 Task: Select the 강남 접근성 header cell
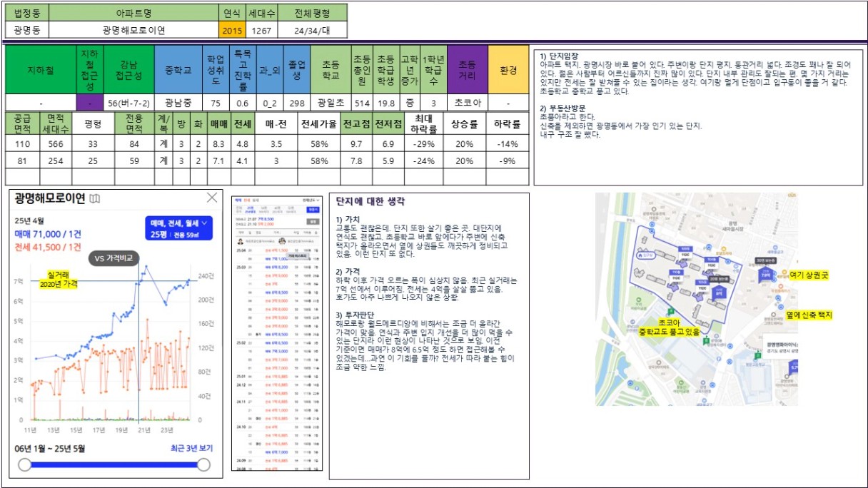click(x=128, y=70)
